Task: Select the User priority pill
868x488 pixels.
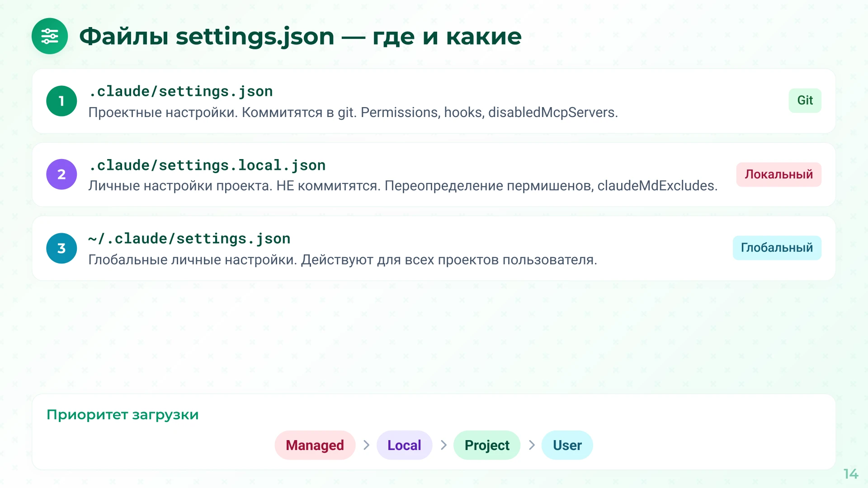Action: coord(567,445)
